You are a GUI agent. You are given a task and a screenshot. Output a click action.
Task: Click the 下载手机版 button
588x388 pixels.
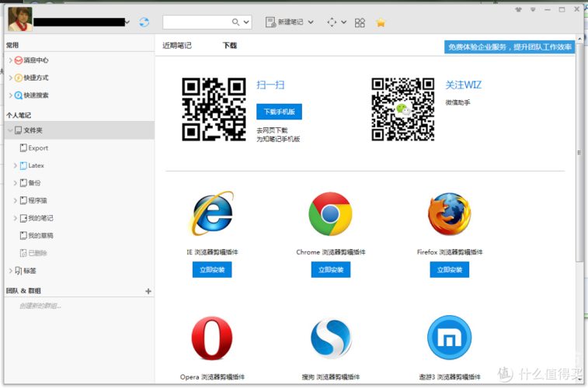point(279,112)
